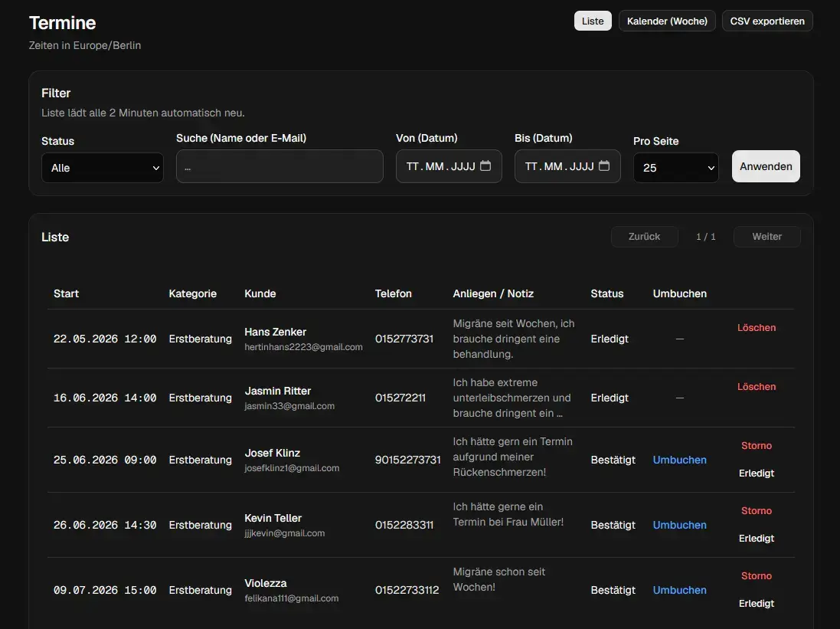Switch to the Liste view tab
This screenshot has height=629, width=840.
(593, 21)
